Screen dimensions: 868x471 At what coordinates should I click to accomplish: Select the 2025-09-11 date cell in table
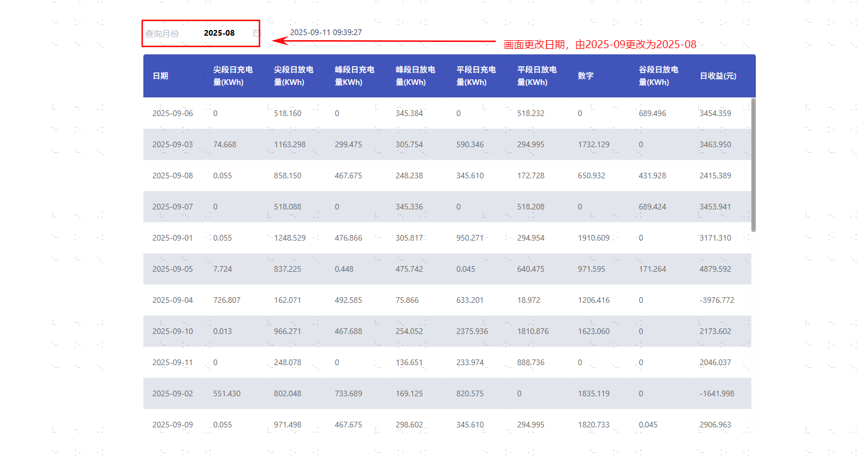pos(173,362)
